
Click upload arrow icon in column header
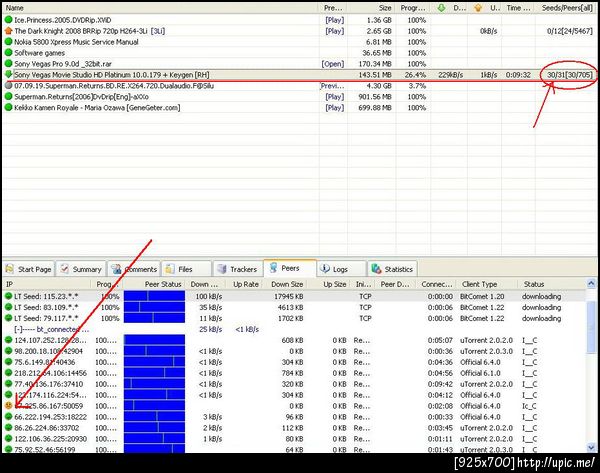pyautogui.click(x=478, y=8)
